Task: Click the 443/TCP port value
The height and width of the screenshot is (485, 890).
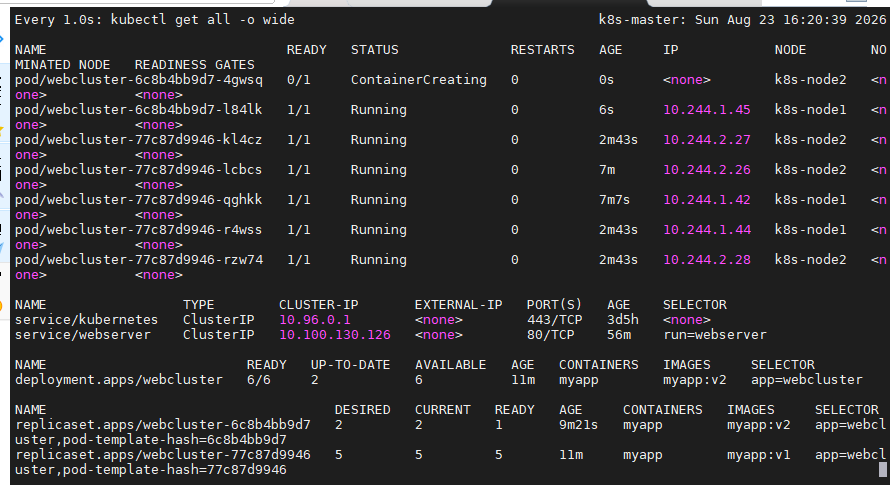Action: point(555,320)
